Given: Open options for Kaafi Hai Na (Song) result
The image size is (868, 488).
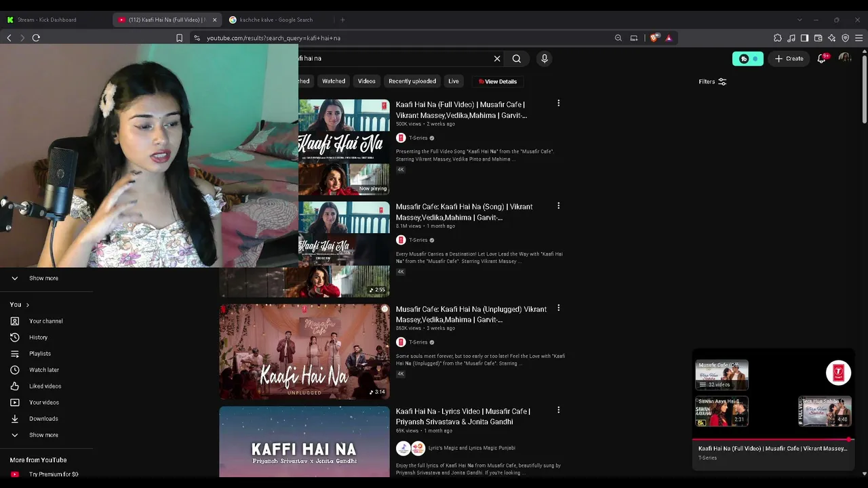Looking at the screenshot, I should pyautogui.click(x=559, y=206).
